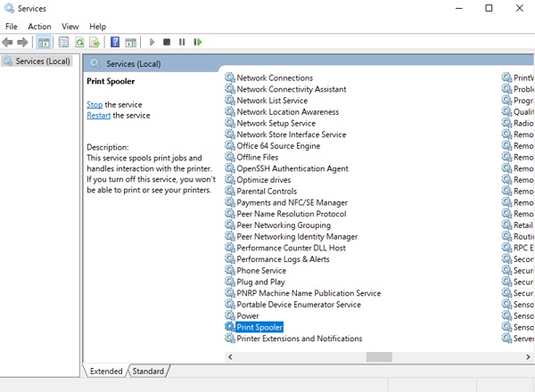Click gear icon beside Optimize drives
This screenshot has height=392, width=535.
230,179
